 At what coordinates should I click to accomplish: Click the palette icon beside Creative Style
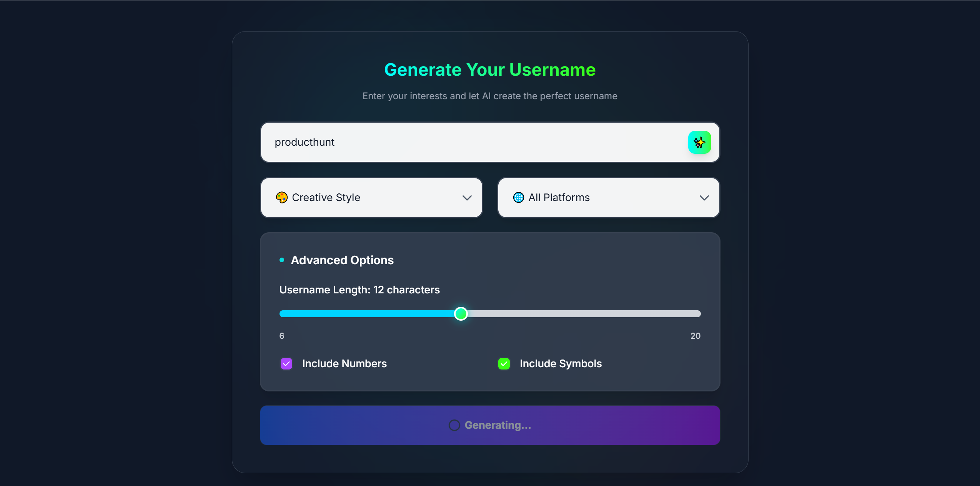282,198
